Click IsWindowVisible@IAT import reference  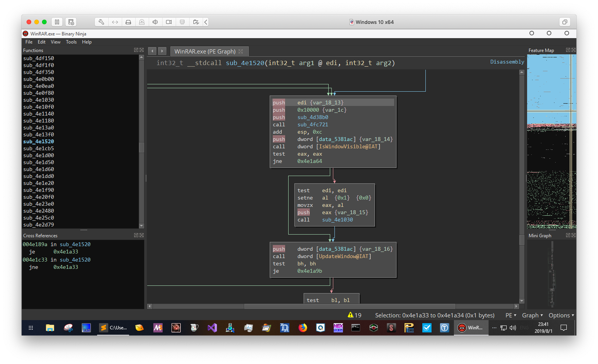348,146
